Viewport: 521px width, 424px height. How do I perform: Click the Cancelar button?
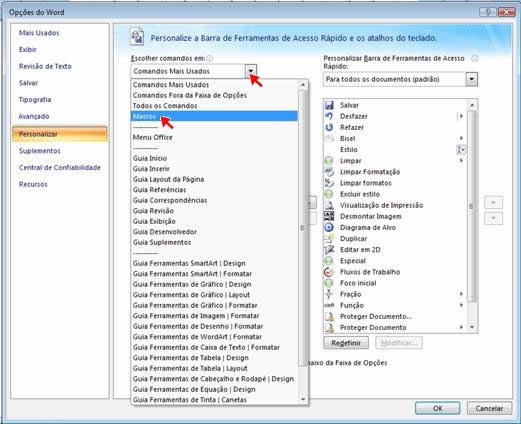(489, 408)
